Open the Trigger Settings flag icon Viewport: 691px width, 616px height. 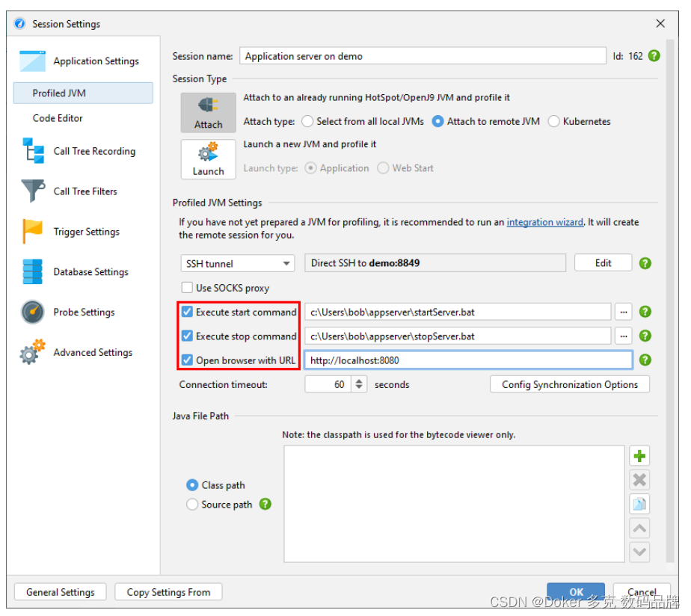[31, 231]
